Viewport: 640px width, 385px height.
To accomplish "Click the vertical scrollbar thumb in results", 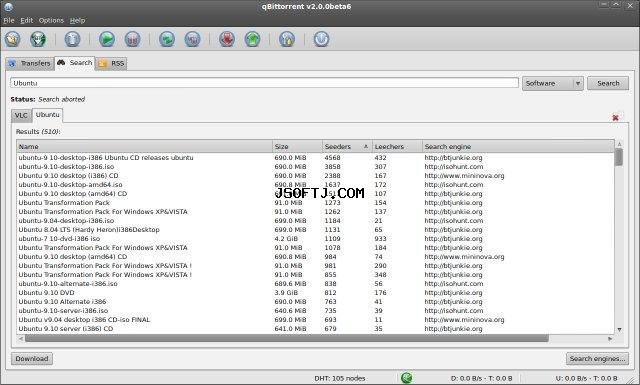I will pos(619,158).
